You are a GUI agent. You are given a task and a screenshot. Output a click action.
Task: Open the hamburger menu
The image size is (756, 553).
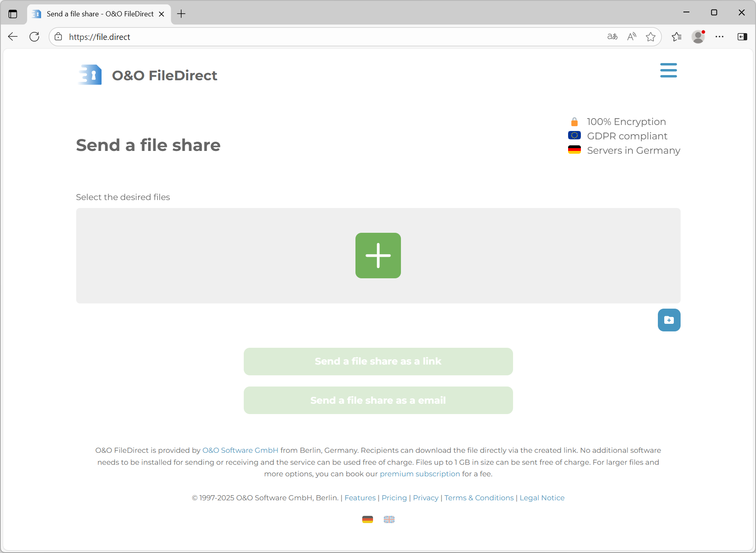coord(668,70)
